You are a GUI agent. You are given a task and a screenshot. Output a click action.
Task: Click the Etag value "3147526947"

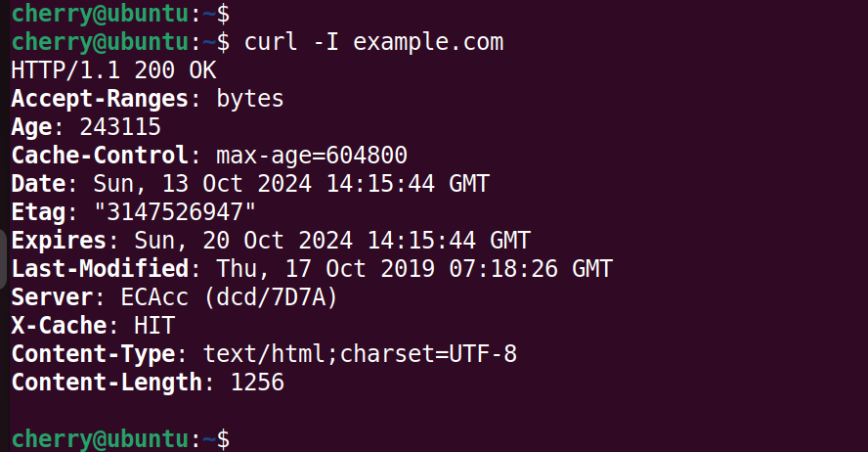point(175,212)
